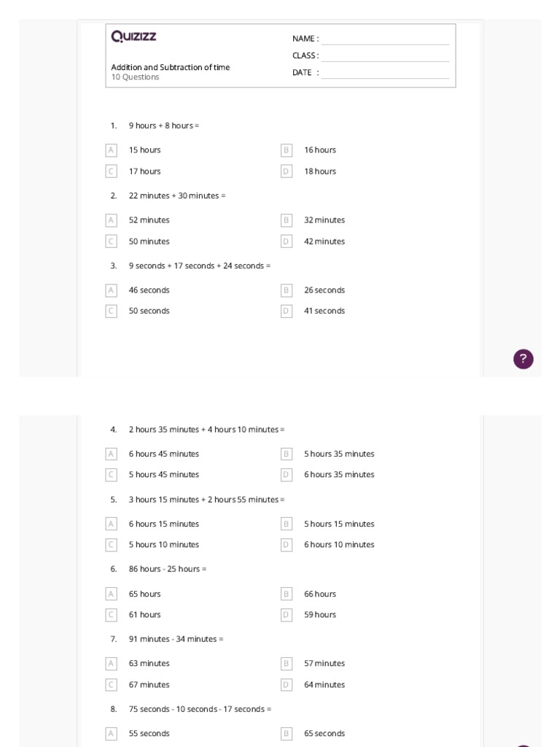Click the DATE input line
This screenshot has height=747, width=560.
(x=385, y=73)
